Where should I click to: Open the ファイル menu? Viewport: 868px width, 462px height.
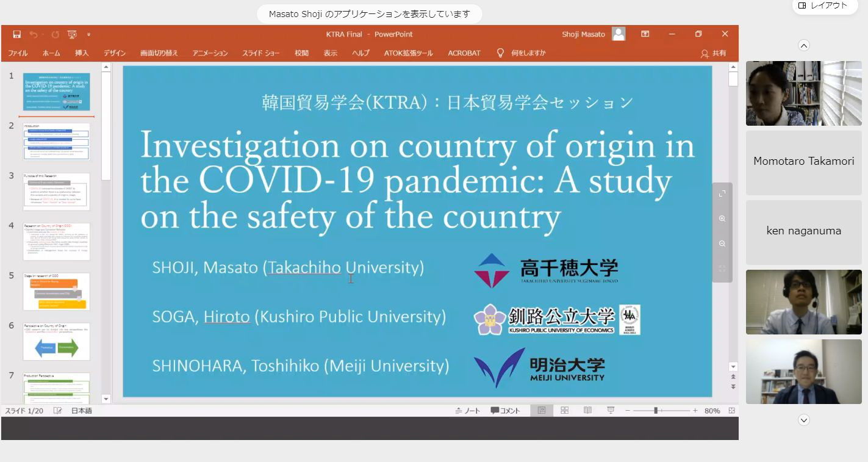tap(18, 53)
